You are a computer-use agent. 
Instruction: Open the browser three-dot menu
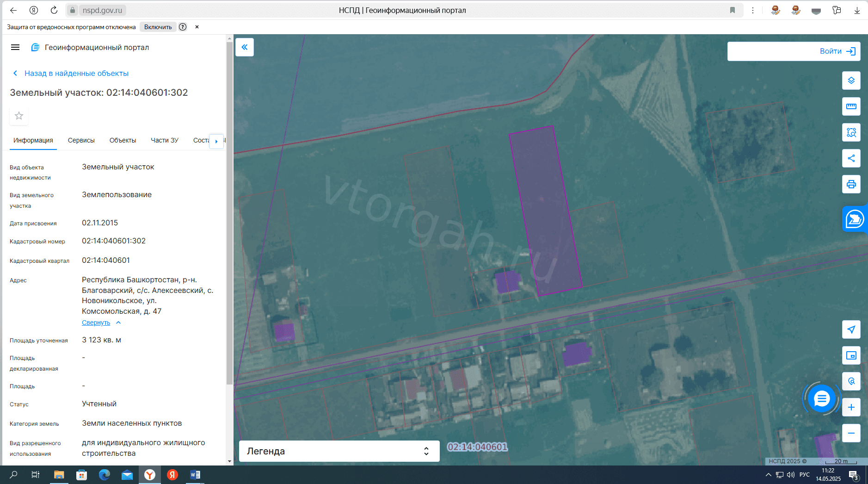tap(753, 10)
